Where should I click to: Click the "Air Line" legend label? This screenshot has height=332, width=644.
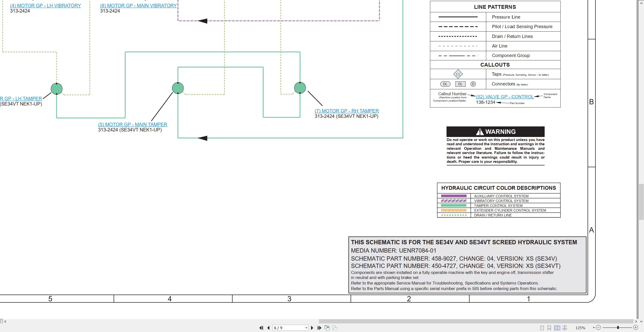[500, 46]
